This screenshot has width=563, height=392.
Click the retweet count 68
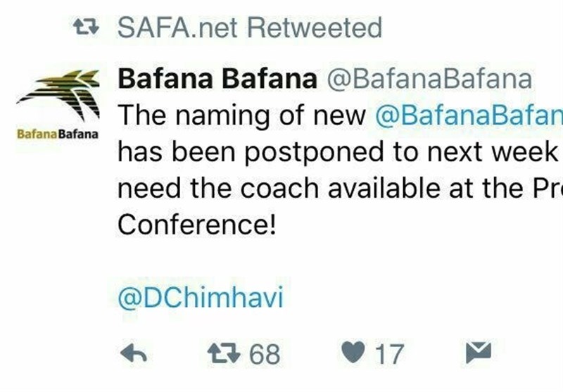click(264, 354)
